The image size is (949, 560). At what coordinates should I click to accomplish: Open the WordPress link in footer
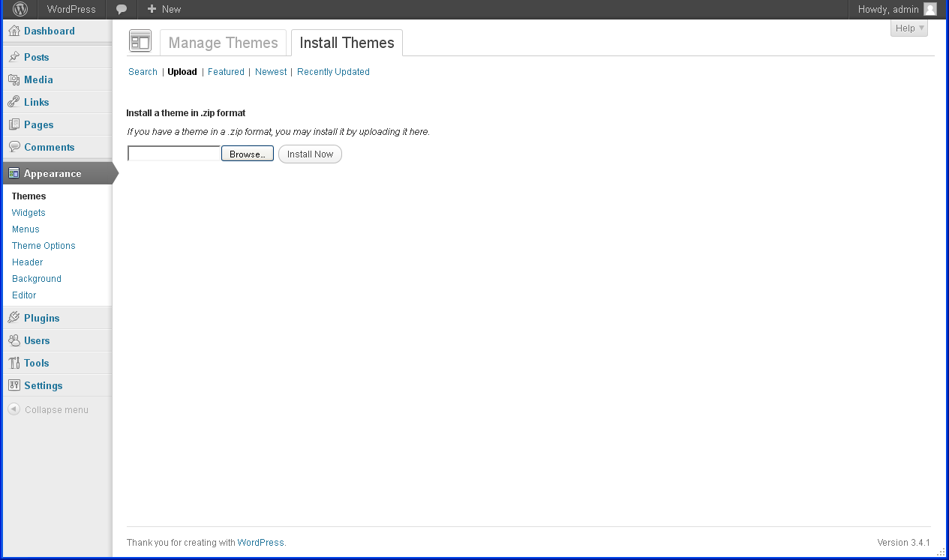[x=260, y=543]
